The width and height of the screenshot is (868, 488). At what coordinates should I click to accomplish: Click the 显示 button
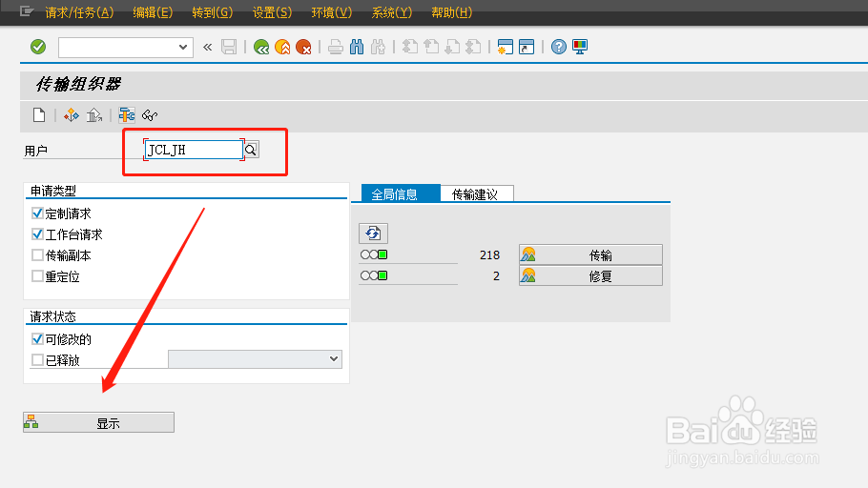tap(98, 423)
